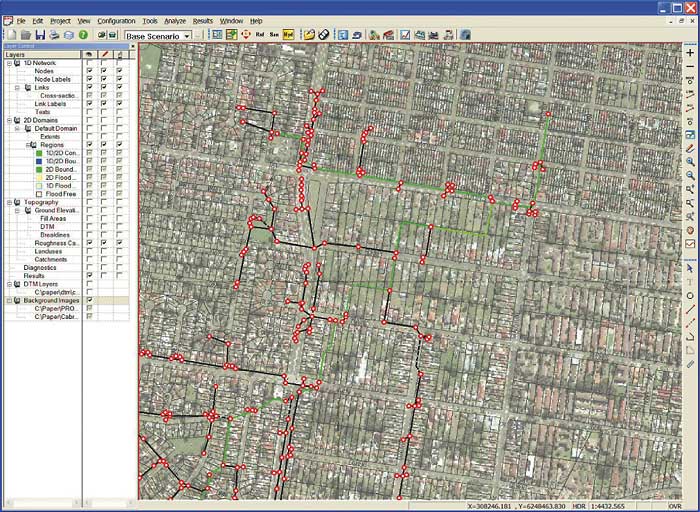Open the File menu
The width and height of the screenshot is (700, 512).
click(21, 21)
